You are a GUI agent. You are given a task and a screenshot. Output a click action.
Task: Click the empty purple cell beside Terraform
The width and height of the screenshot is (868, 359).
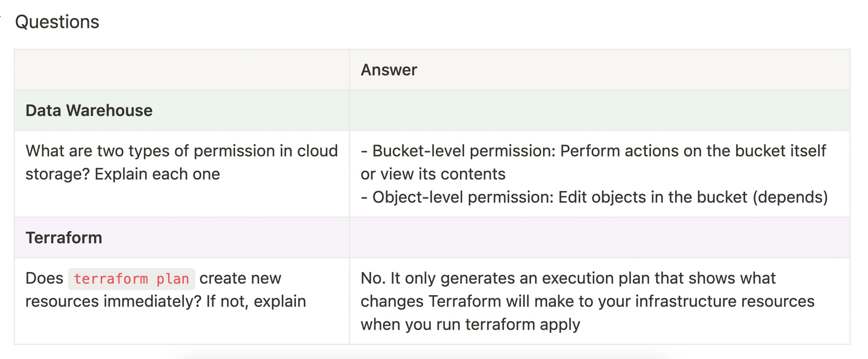(599, 238)
